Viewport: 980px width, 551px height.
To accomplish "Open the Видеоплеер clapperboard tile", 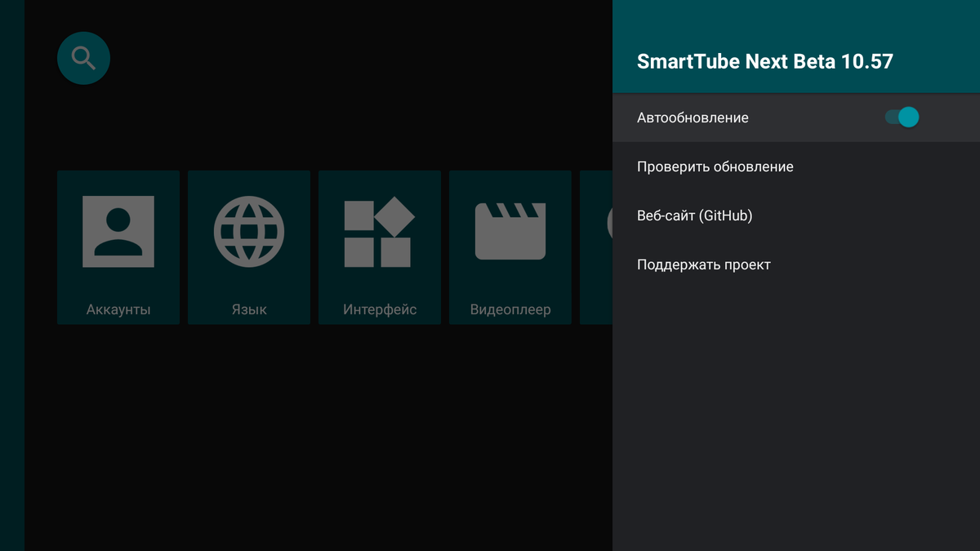I will click(x=510, y=247).
